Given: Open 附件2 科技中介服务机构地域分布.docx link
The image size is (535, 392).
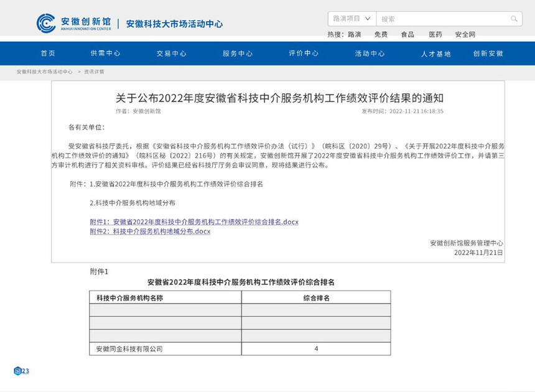Looking at the screenshot, I should (150, 231).
